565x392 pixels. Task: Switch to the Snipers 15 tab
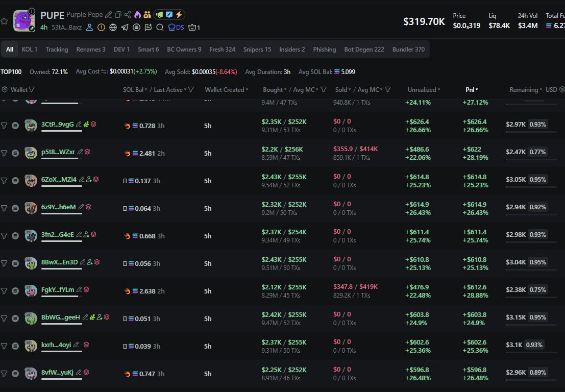pos(257,50)
